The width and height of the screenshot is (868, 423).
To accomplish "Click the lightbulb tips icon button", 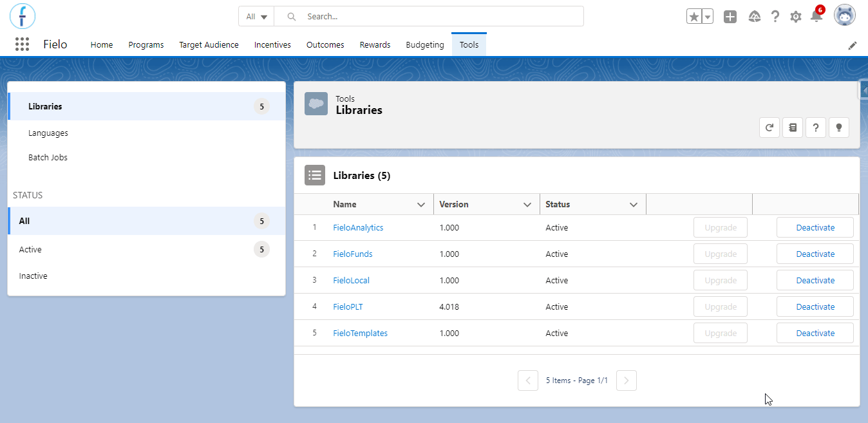I will (838, 127).
